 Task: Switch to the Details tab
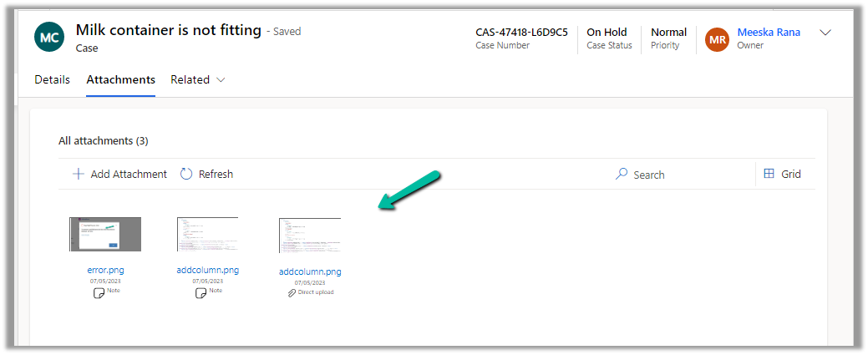point(52,79)
